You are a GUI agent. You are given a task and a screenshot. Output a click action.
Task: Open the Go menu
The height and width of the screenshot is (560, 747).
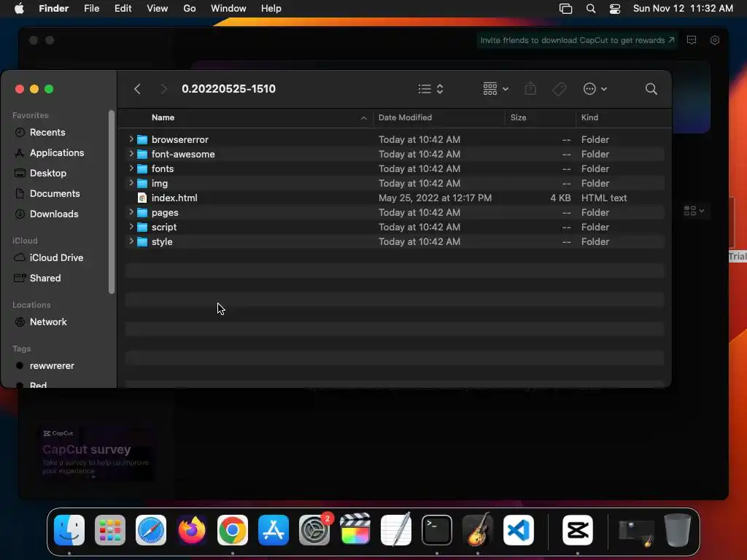pyautogui.click(x=190, y=9)
